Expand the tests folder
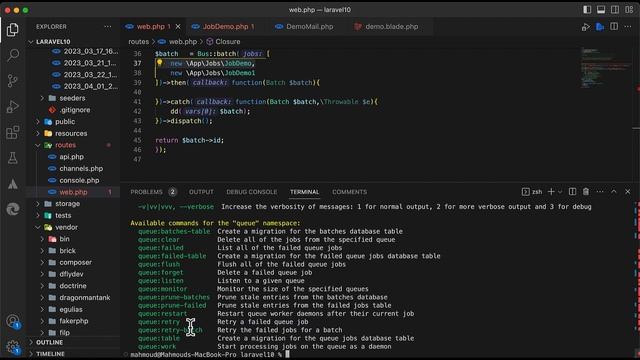The height and width of the screenshot is (360, 640). pos(63,216)
